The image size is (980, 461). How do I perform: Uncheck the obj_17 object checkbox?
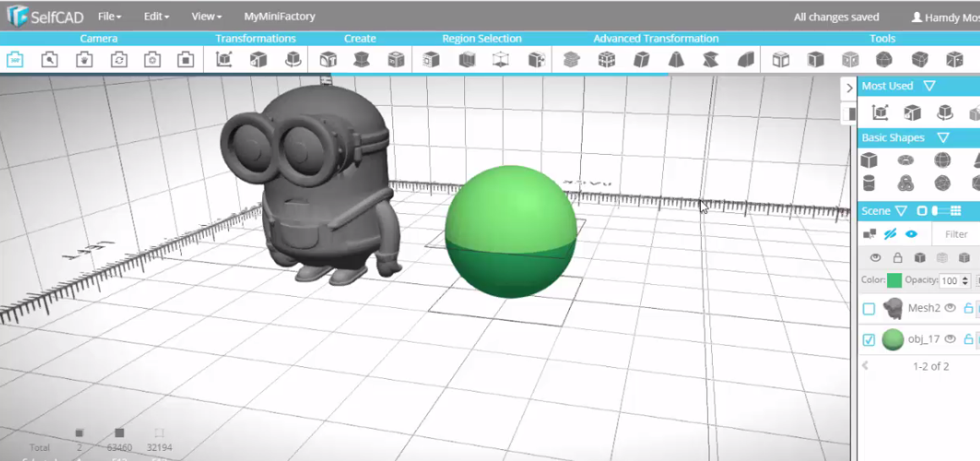click(868, 340)
